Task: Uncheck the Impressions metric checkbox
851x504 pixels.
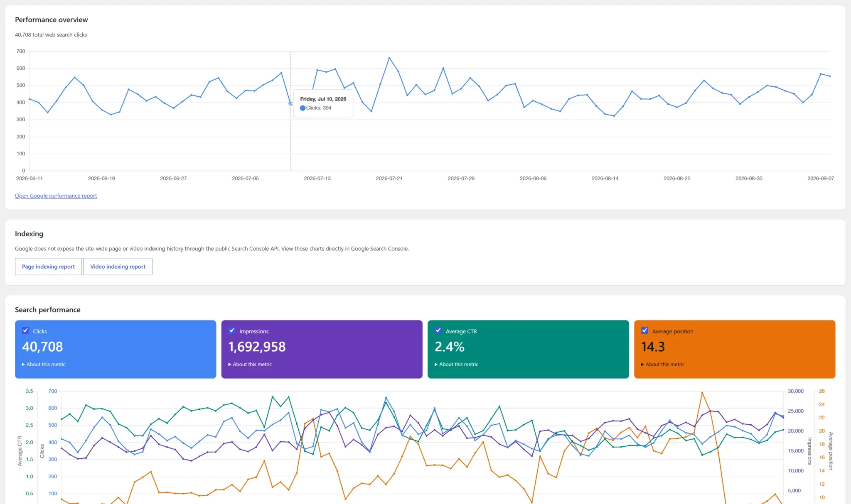Action: [232, 330]
